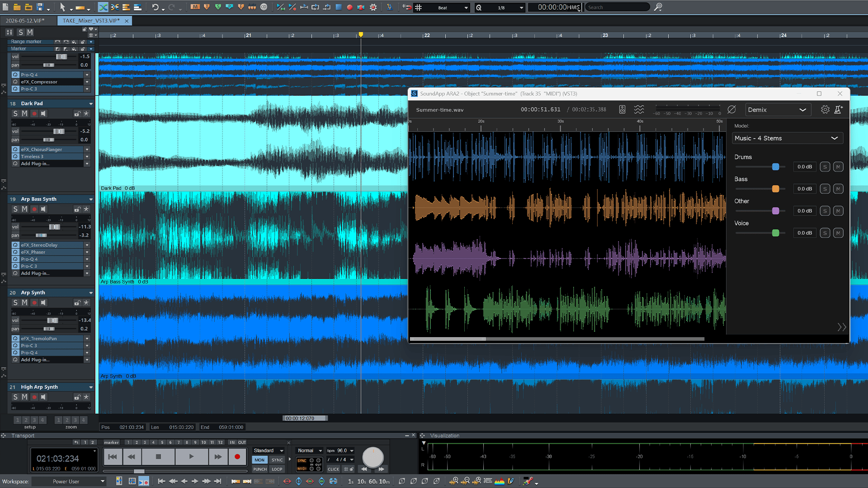
Task: Toggle the metronome CLICK button
Action: tap(334, 469)
